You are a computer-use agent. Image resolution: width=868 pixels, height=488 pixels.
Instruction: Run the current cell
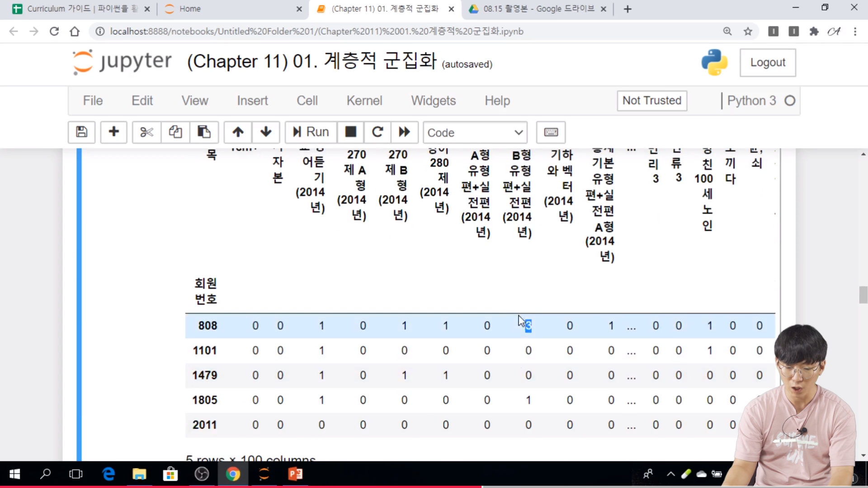pos(311,132)
